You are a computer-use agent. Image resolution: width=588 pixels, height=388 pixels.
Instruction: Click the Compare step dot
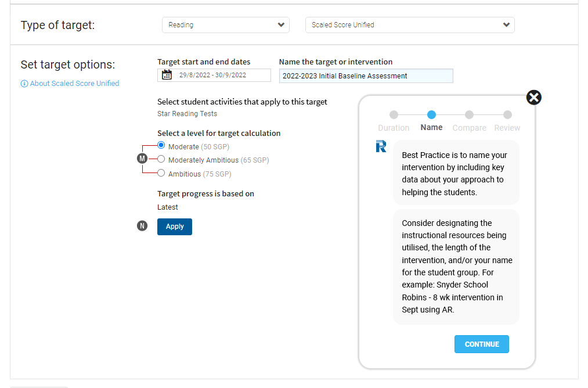(x=469, y=114)
